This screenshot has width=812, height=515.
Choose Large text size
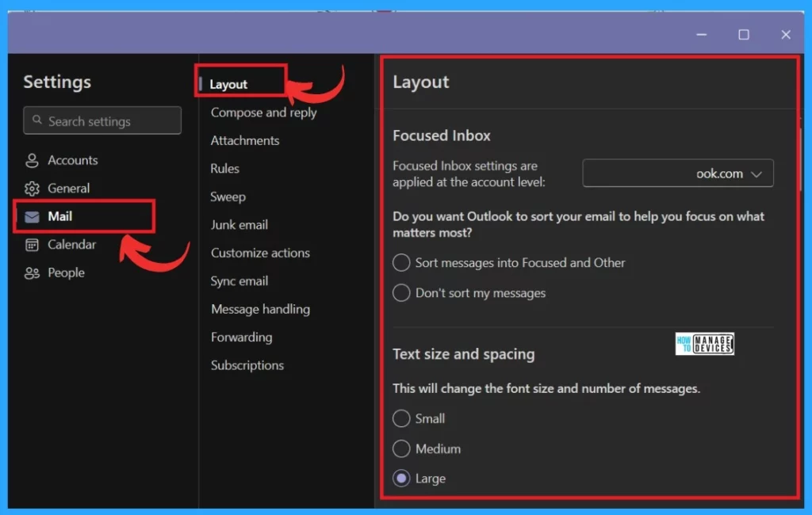[401, 479]
